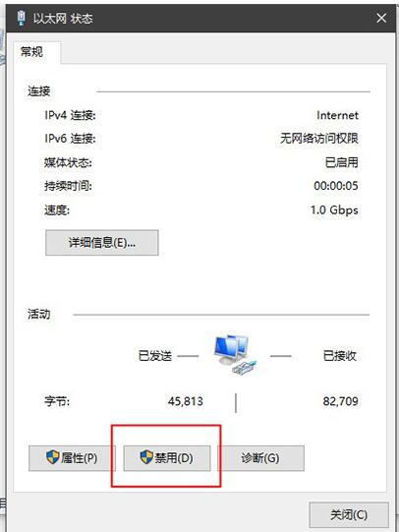399x532 pixels.
Task: Click the sent bytes 45,813 value
Action: 186,401
